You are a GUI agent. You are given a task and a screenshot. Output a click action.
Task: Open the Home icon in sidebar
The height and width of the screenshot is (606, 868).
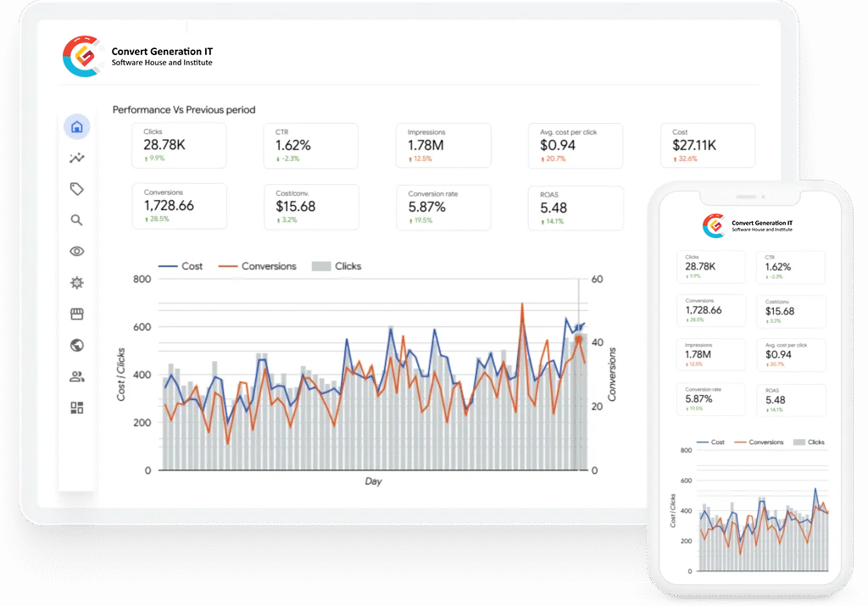point(76,127)
